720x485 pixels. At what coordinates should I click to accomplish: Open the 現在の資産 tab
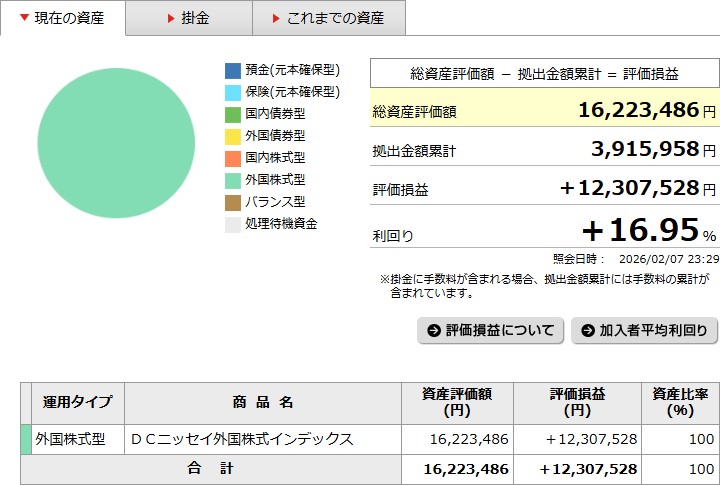pos(63,18)
